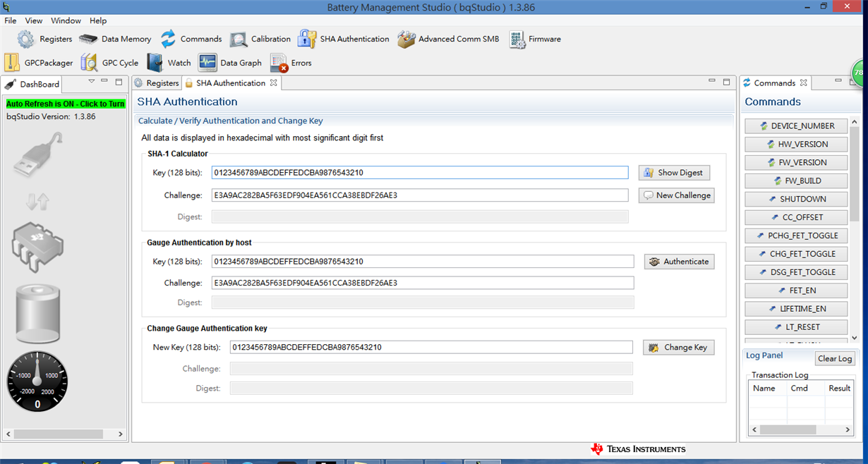Click the Cmd column header in Transaction Log

pos(806,389)
